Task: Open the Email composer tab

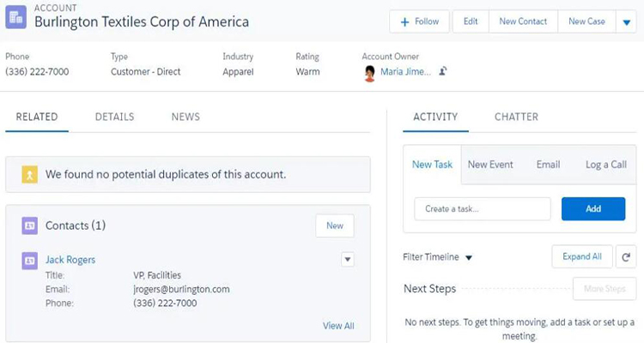Action: [x=549, y=165]
